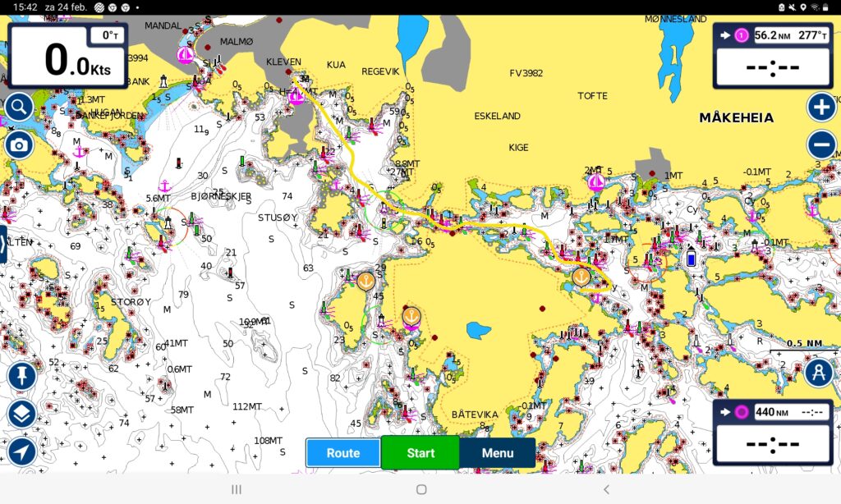Toggle the 0.0 Kts speed display box

click(x=68, y=56)
